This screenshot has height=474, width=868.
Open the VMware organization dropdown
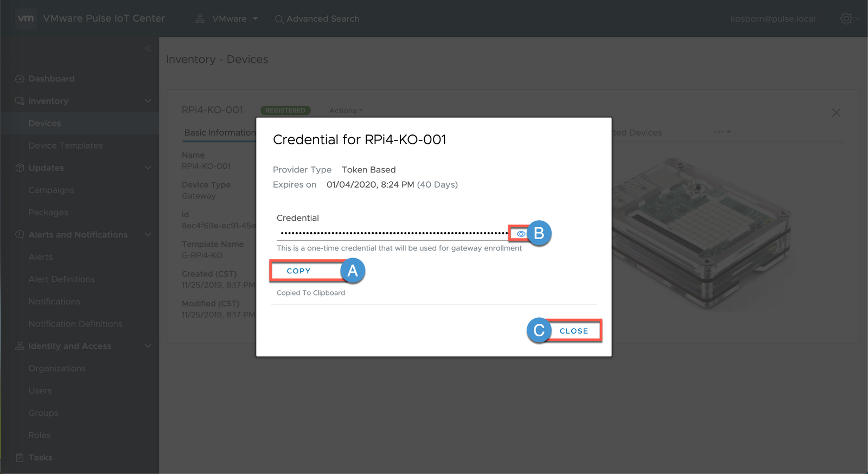click(235, 18)
